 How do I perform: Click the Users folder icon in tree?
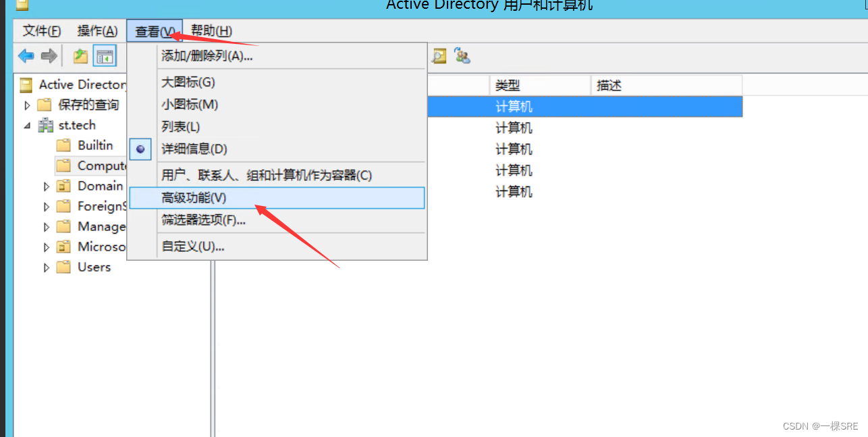[63, 267]
